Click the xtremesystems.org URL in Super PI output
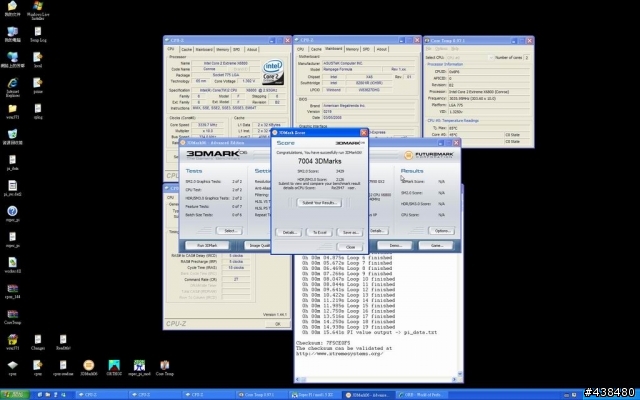Viewport: 640px width, 400px height. click(x=340, y=353)
